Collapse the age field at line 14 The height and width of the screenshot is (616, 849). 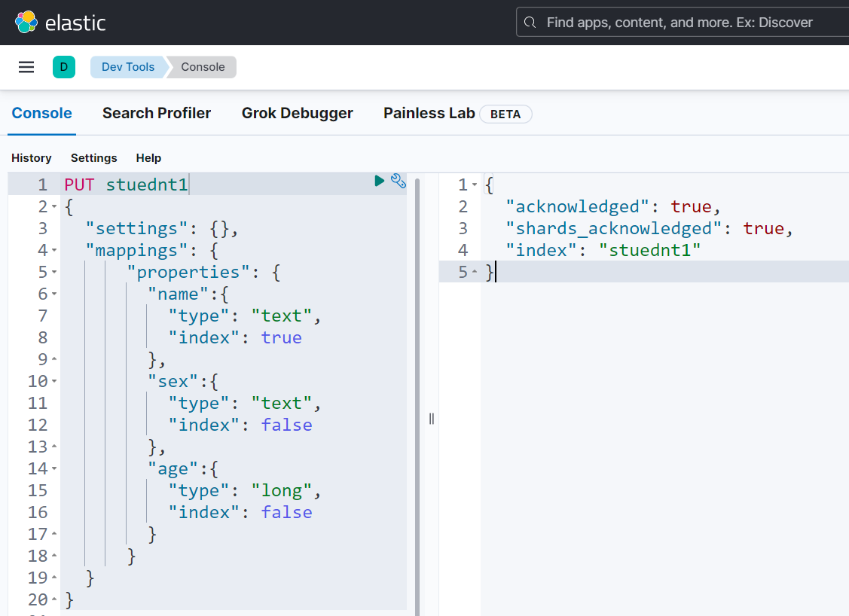54,469
